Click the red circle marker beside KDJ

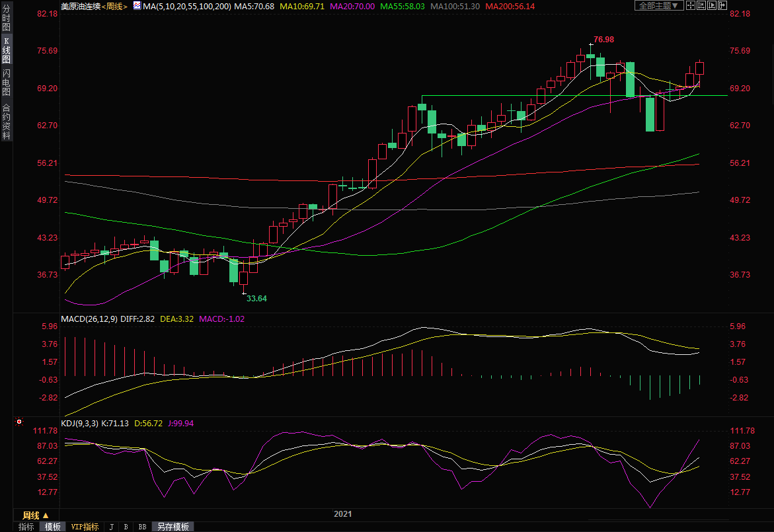tap(19, 422)
